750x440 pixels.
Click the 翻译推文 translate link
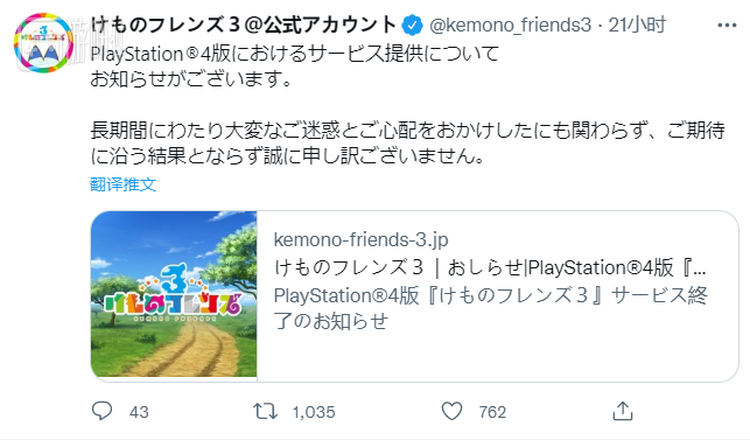(123, 186)
